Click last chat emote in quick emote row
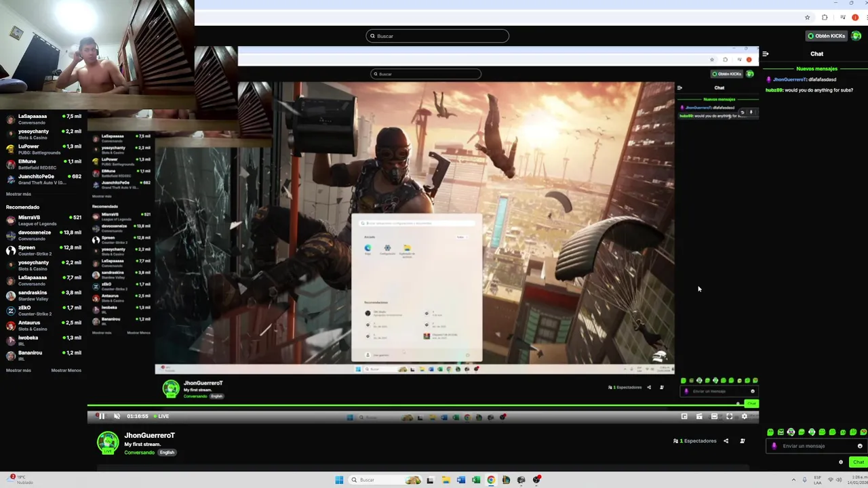Image resolution: width=868 pixels, height=488 pixels. (x=863, y=432)
